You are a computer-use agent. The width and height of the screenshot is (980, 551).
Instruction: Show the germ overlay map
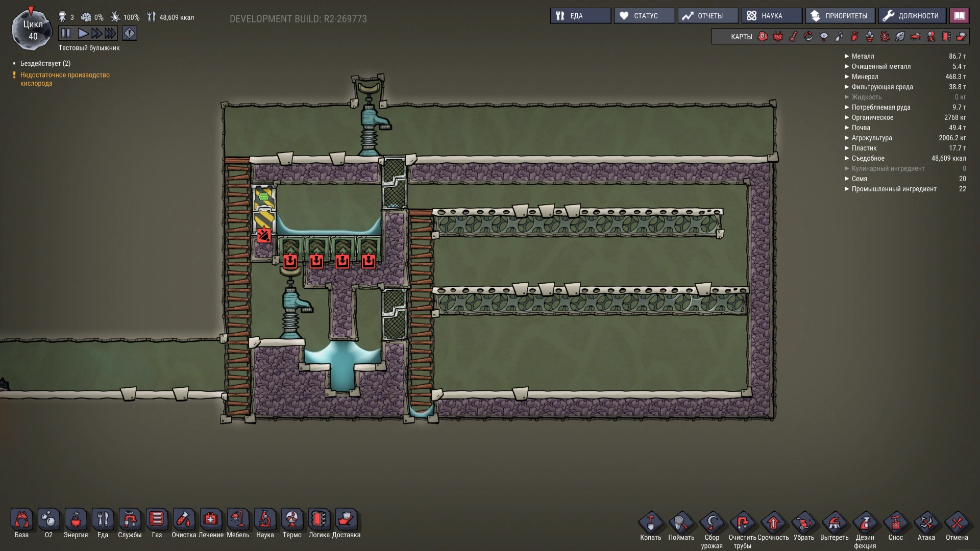click(x=885, y=37)
